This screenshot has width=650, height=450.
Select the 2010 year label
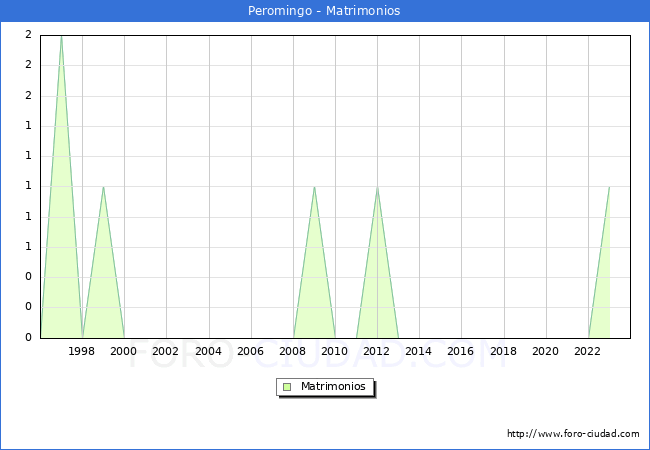pos(335,351)
